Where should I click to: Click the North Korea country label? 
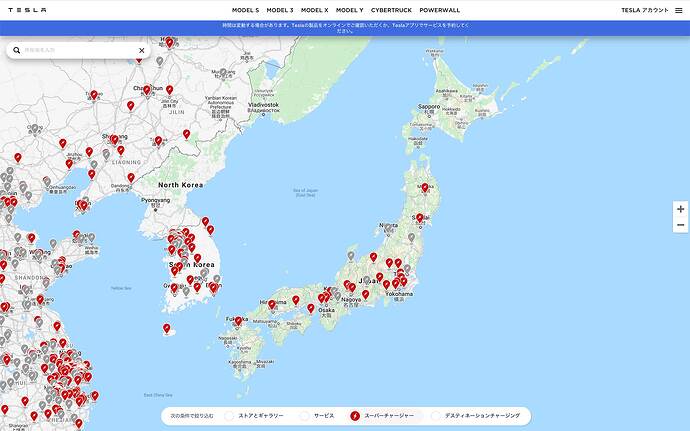point(180,185)
